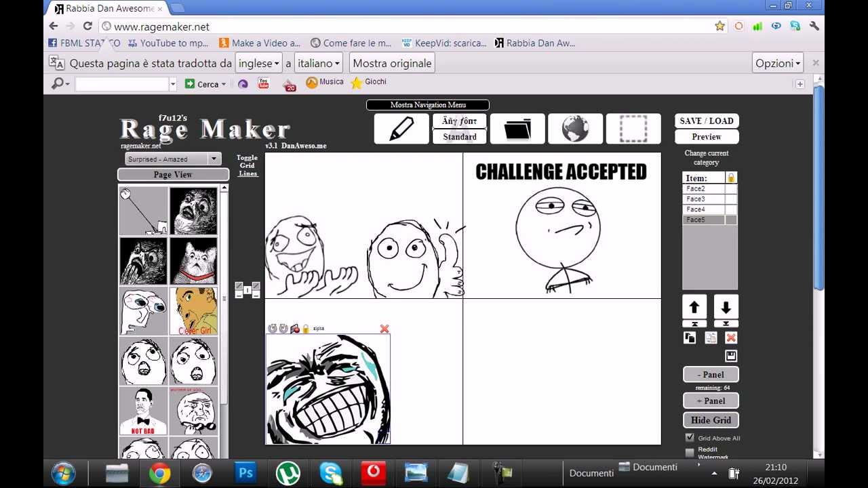Screen dimensions: 868x488
Task: Click the Standard font button
Action: (460, 137)
